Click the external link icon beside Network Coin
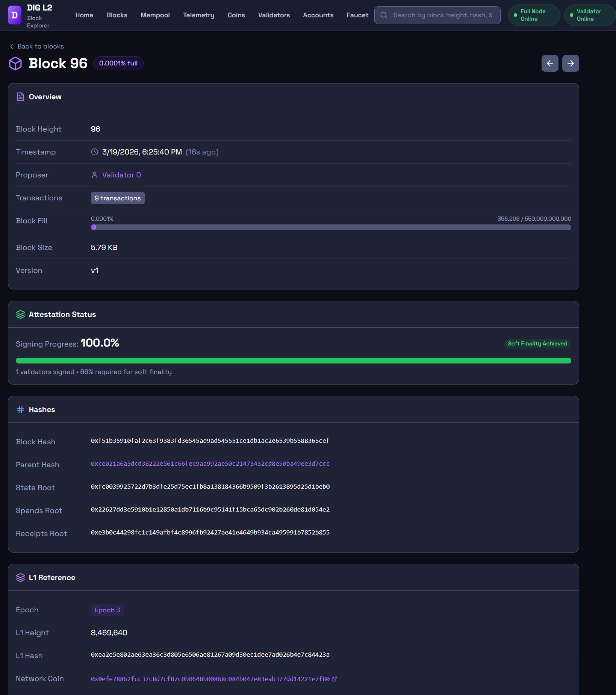616x695 pixels. (334, 679)
